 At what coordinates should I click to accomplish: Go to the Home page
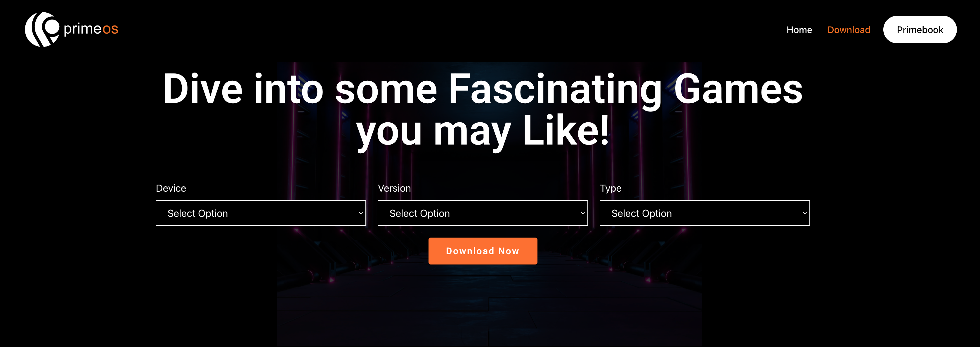(799, 30)
